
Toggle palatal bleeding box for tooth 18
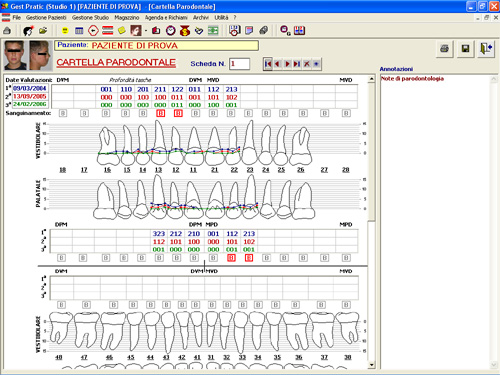(61, 258)
